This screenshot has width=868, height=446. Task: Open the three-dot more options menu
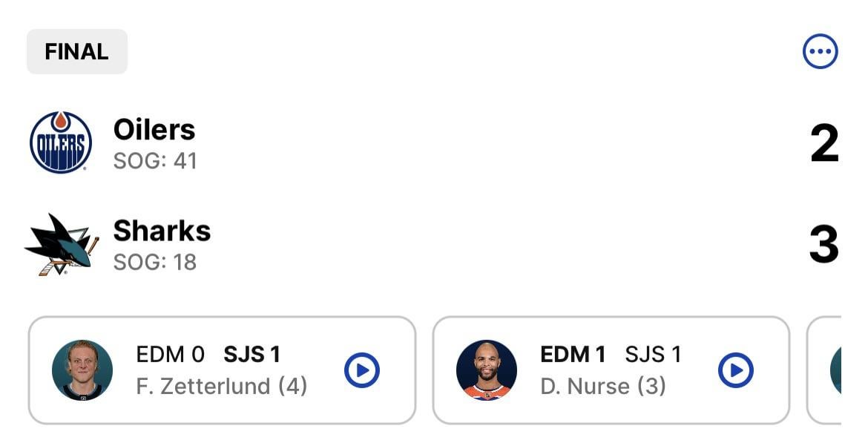(820, 52)
